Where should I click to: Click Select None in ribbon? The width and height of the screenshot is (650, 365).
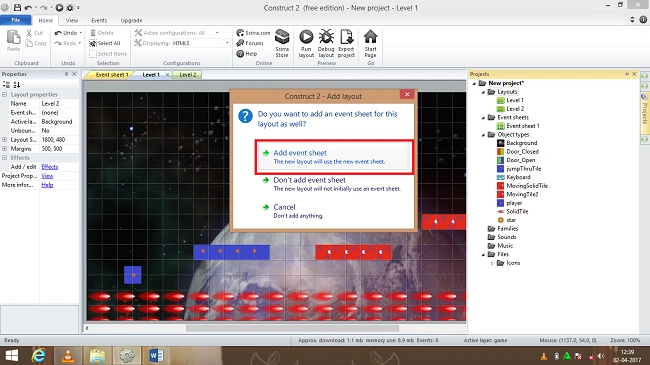tap(109, 54)
